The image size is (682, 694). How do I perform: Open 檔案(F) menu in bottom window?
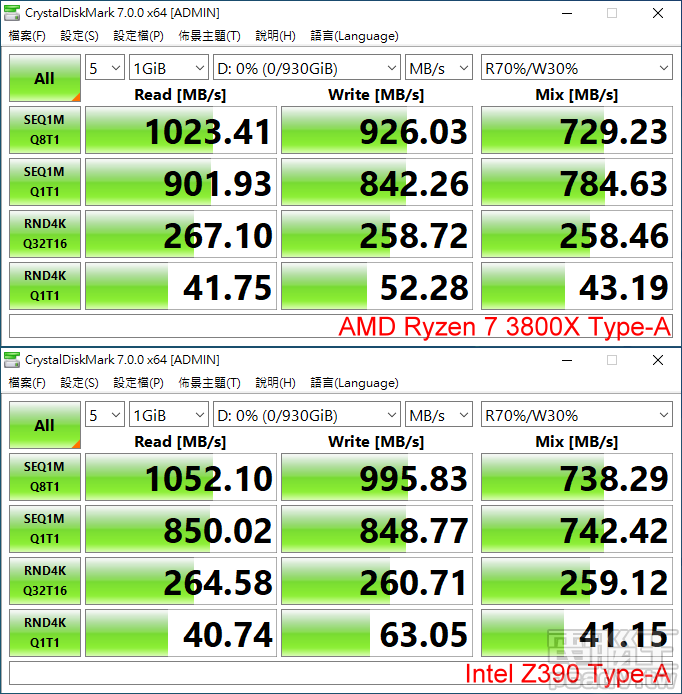(x=27, y=383)
